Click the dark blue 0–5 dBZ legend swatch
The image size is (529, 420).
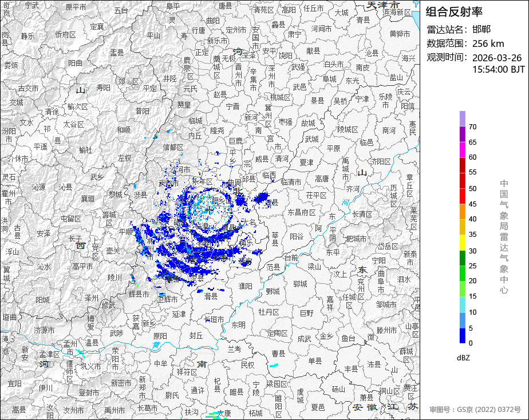pos(462,335)
